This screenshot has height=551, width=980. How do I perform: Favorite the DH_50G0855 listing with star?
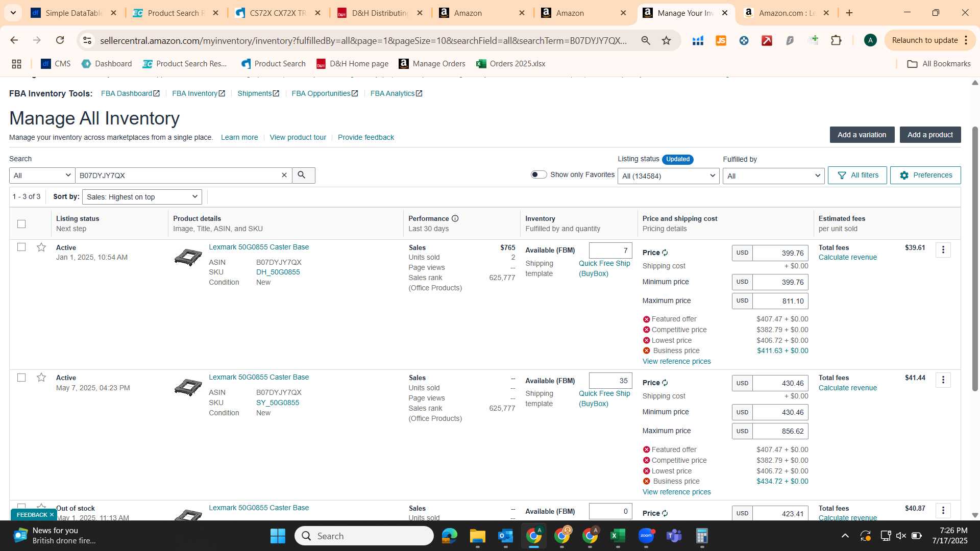[41, 247]
